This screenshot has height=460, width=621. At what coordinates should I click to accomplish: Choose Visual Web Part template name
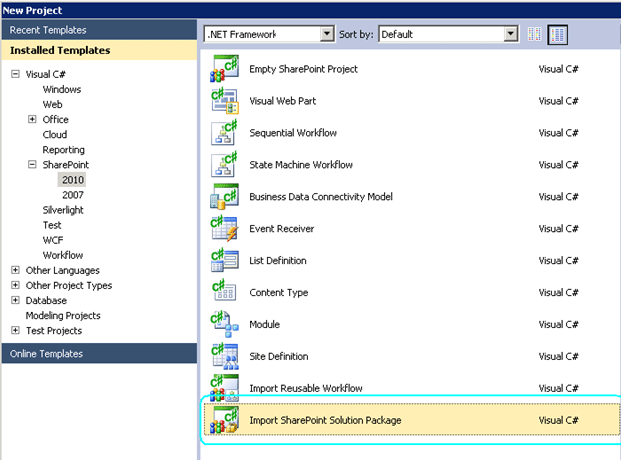[x=282, y=101]
